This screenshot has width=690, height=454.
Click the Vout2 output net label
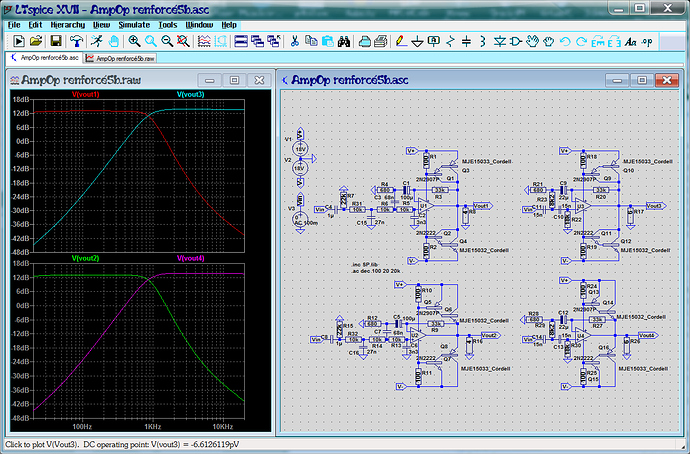click(x=490, y=335)
